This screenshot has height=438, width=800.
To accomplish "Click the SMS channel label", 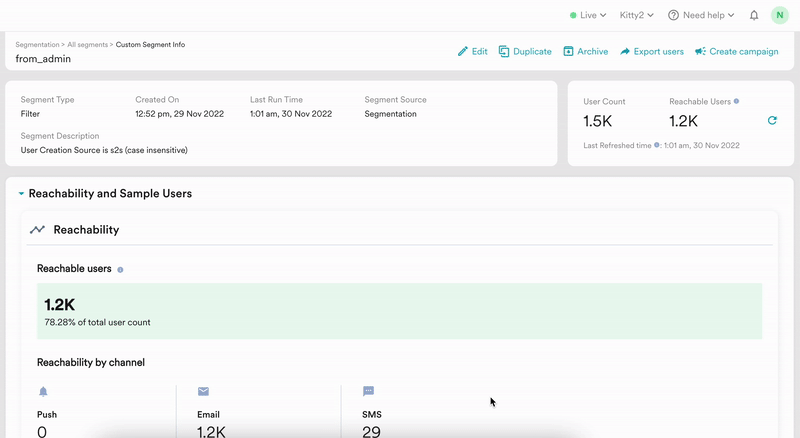I will click(x=372, y=415).
